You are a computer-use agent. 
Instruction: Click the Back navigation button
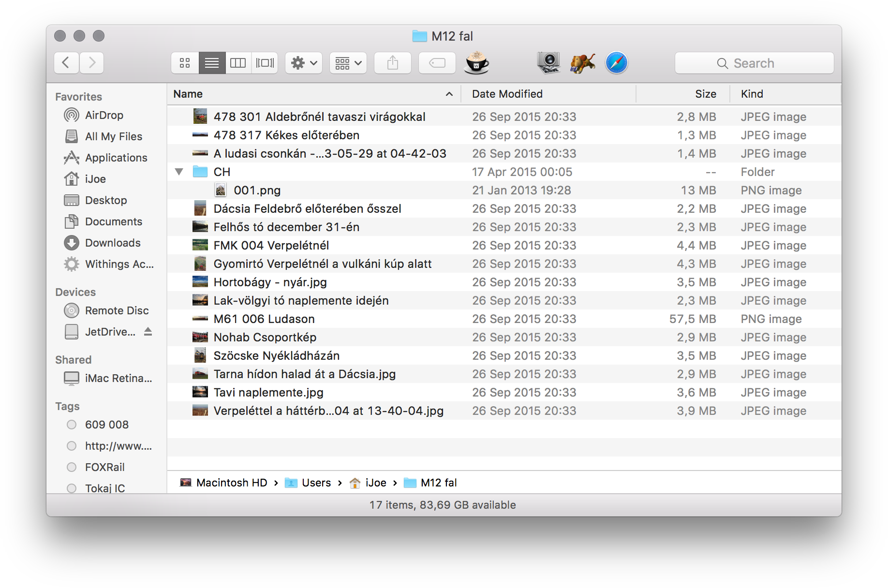(66, 63)
